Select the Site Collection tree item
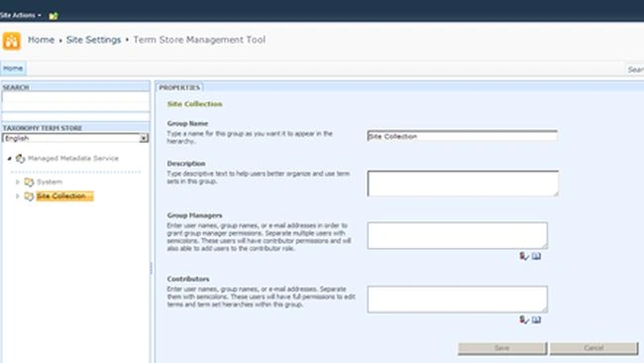 (x=64, y=196)
